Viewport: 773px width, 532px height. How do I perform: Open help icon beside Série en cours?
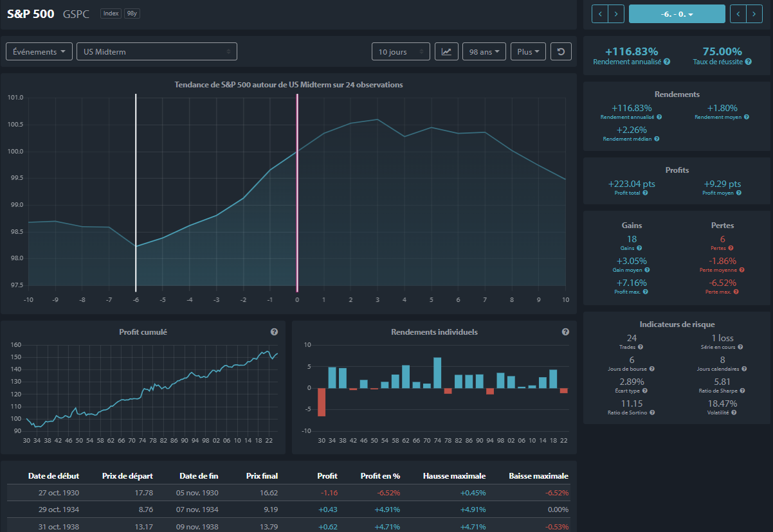point(741,347)
